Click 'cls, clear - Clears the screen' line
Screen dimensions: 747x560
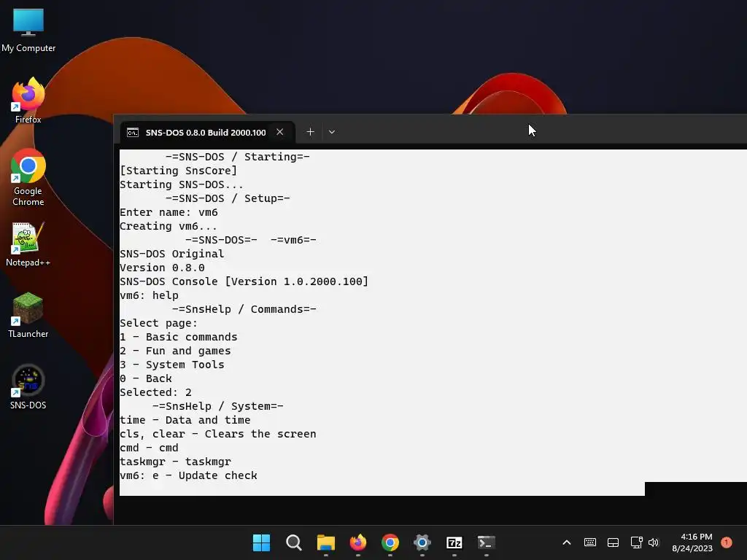click(x=217, y=434)
